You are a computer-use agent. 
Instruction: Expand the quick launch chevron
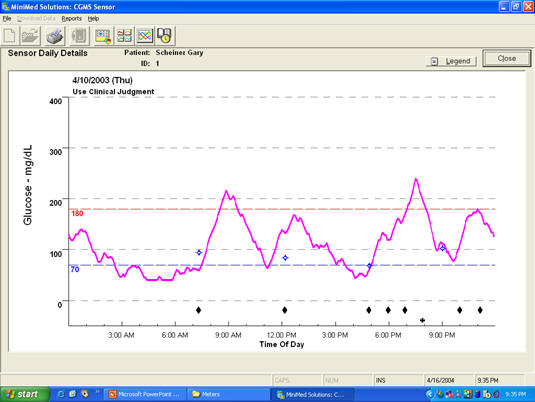coord(98,392)
